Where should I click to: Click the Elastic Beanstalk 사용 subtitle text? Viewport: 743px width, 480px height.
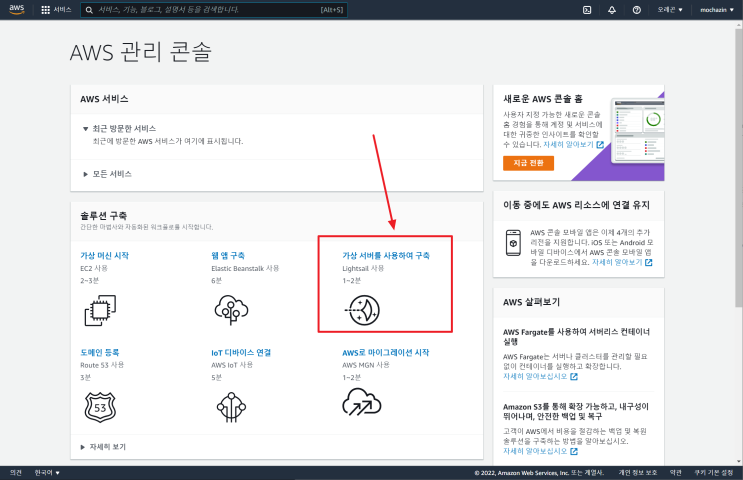(245, 268)
